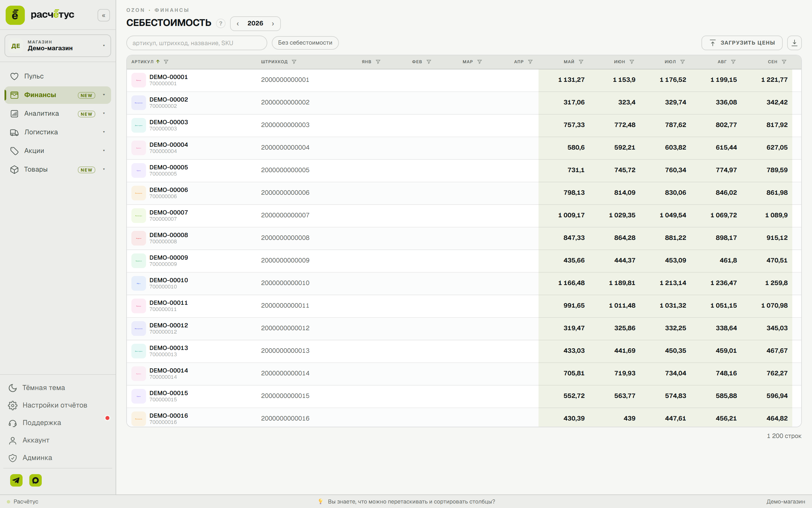Toggle the Без себестоимости filter chip

pos(305,43)
